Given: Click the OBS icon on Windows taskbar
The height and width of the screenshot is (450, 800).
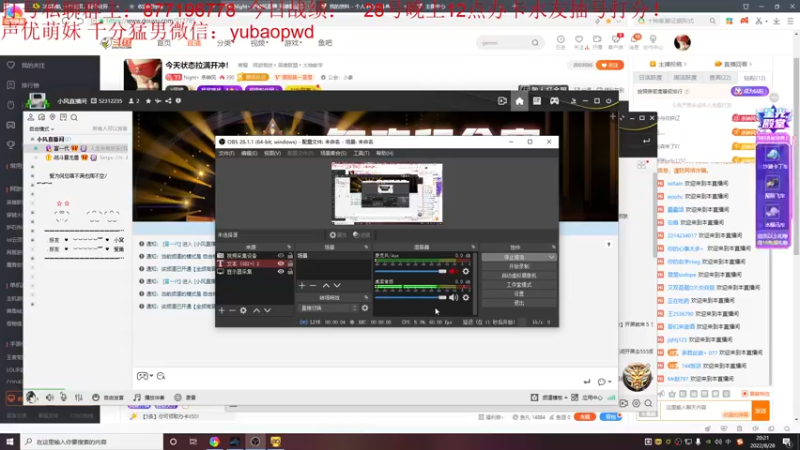Looking at the screenshot, I should point(255,442).
